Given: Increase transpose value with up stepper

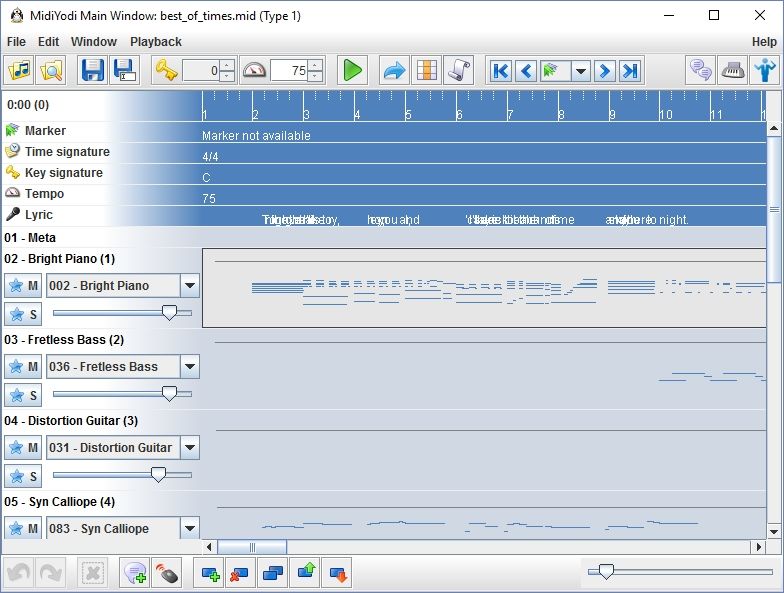Looking at the screenshot, I should [227, 65].
